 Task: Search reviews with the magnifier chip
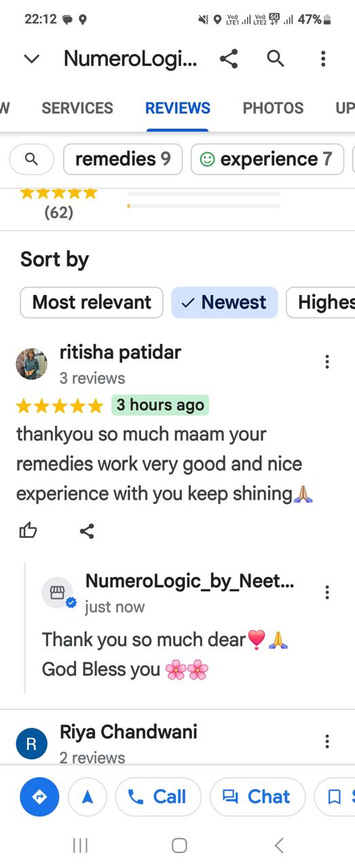pyautogui.click(x=31, y=159)
